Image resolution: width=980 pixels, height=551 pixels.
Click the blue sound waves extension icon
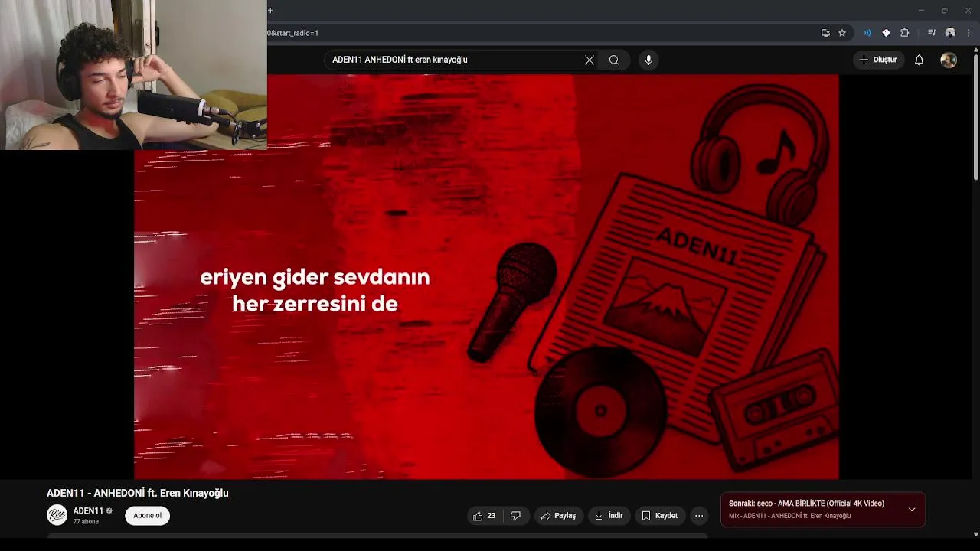(x=867, y=33)
